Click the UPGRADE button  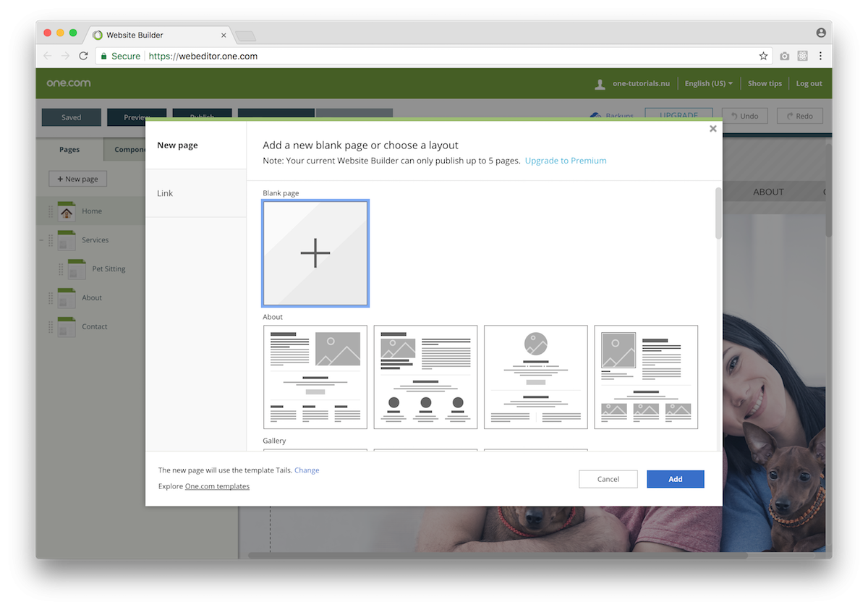(x=678, y=114)
